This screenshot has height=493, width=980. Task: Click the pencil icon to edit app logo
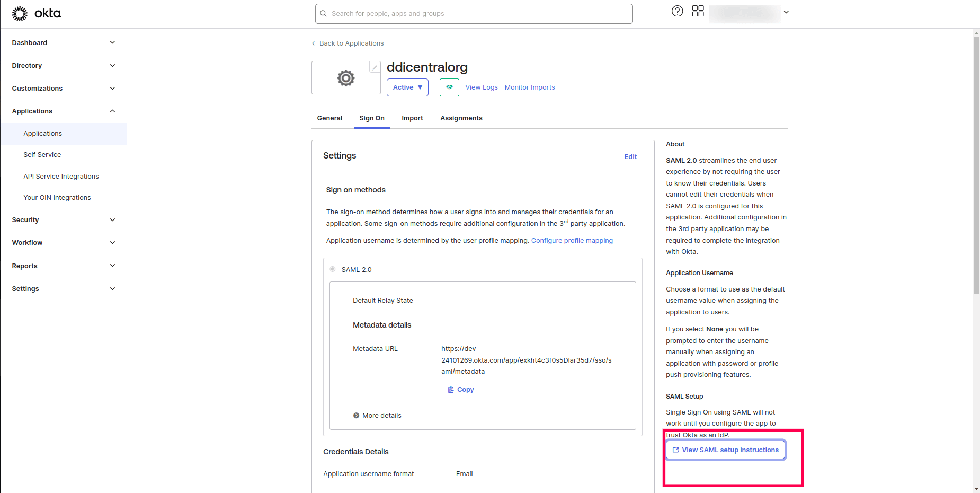375,67
